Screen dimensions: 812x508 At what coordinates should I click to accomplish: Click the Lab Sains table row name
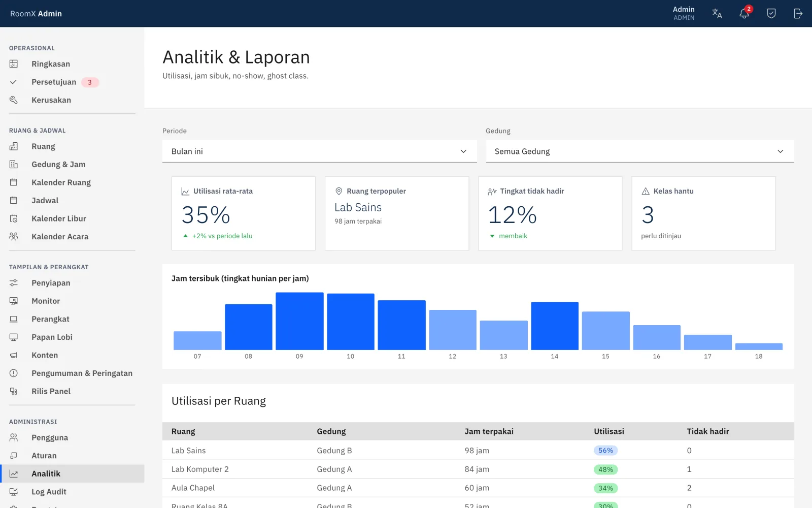[x=188, y=451]
